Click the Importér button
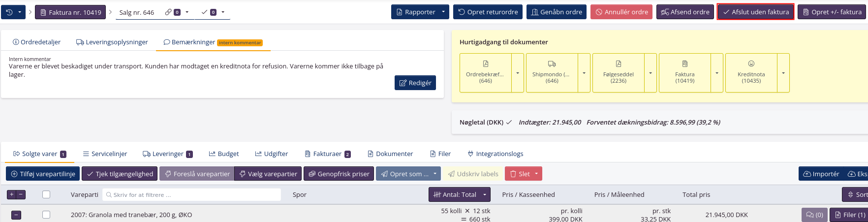This screenshot has height=222, width=868. 821,174
